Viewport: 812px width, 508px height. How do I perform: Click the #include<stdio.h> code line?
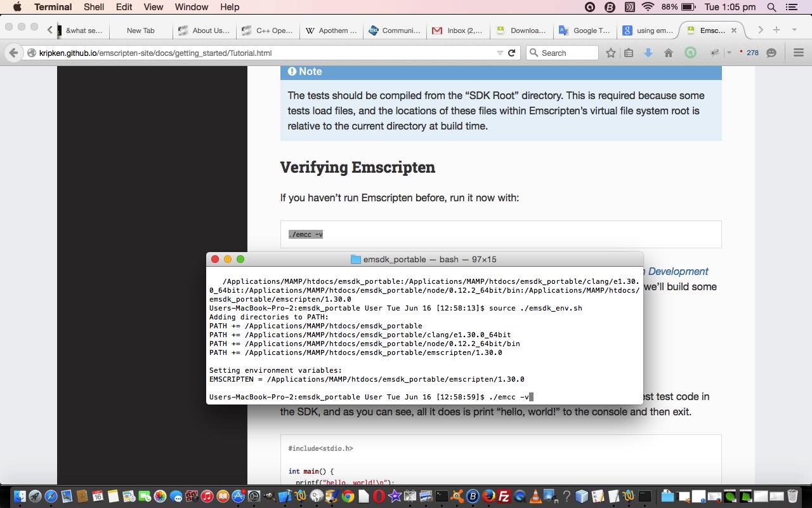tap(320, 448)
